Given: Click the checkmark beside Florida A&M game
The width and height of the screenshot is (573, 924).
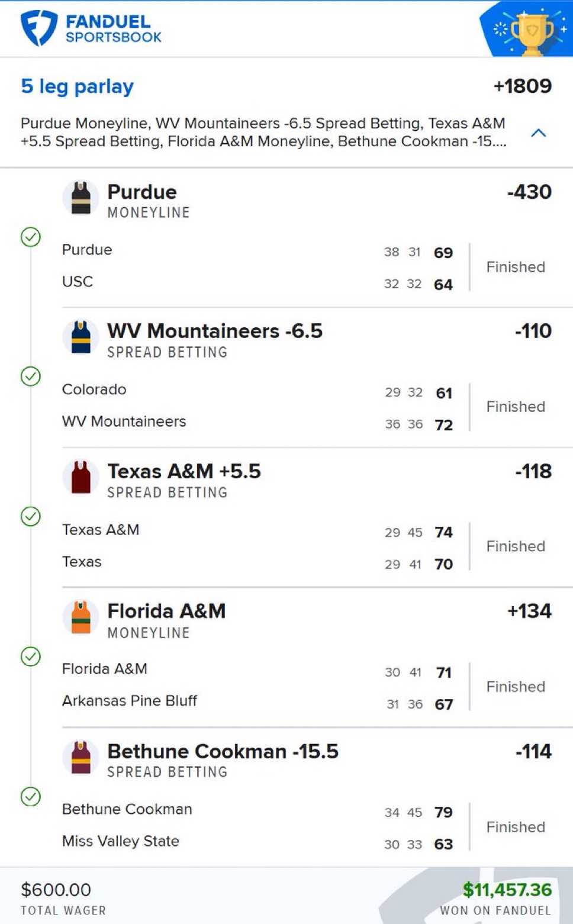Looking at the screenshot, I should 31,656.
